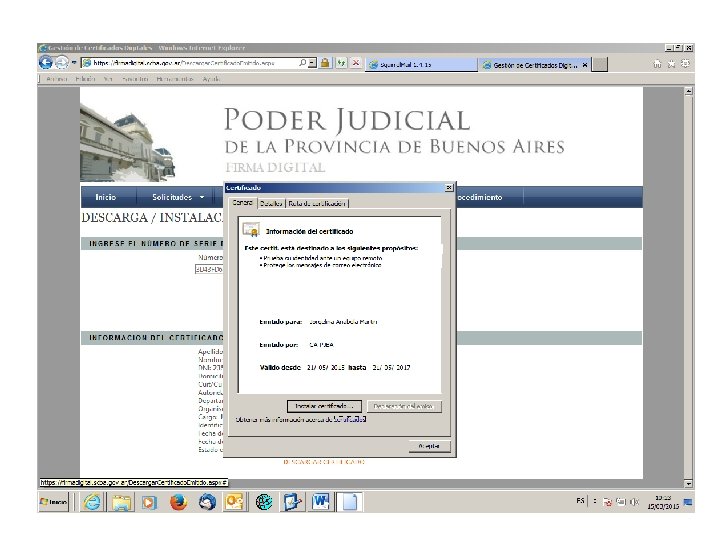The height and width of the screenshot is (540, 720).
Task: Click the Instalar certificado button
Action: click(324, 406)
